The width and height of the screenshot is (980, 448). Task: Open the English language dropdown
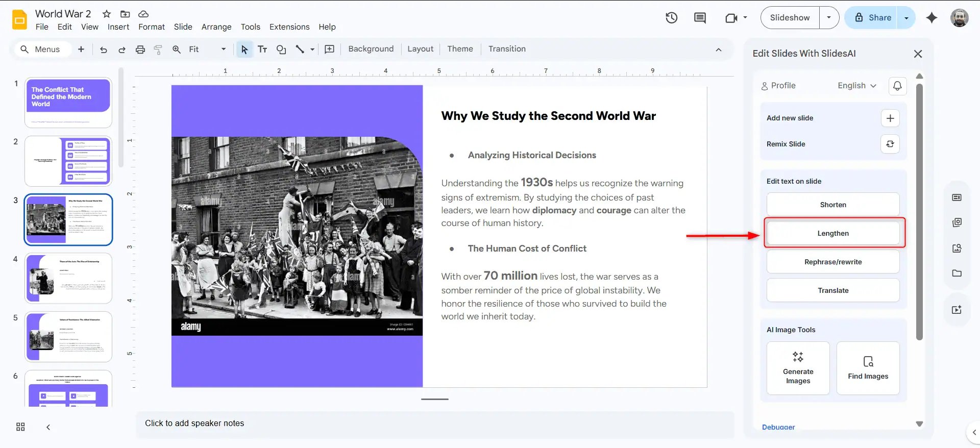(856, 86)
